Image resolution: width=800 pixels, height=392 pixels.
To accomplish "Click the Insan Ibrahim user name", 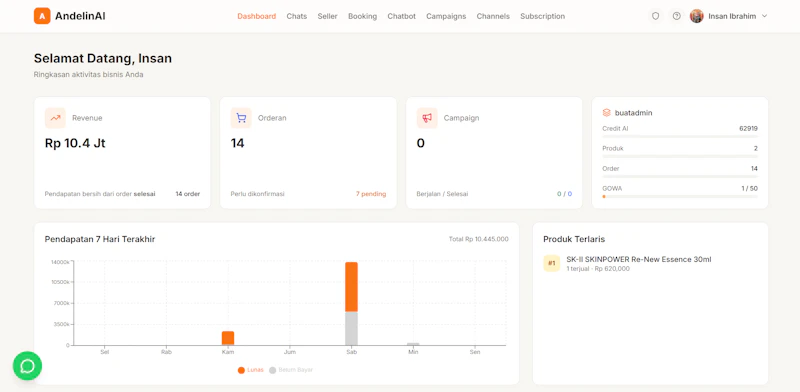I will 732,16.
